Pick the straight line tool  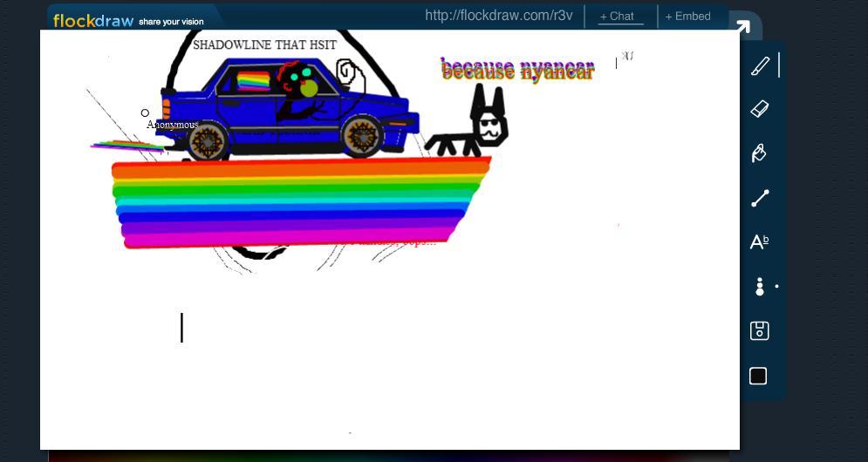(x=760, y=198)
